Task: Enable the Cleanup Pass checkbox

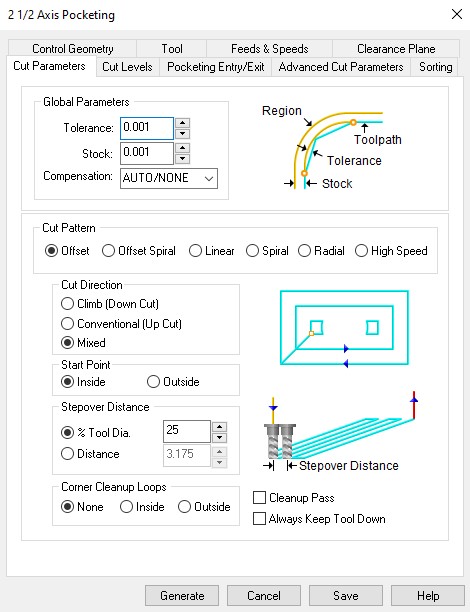Action: 294,498
